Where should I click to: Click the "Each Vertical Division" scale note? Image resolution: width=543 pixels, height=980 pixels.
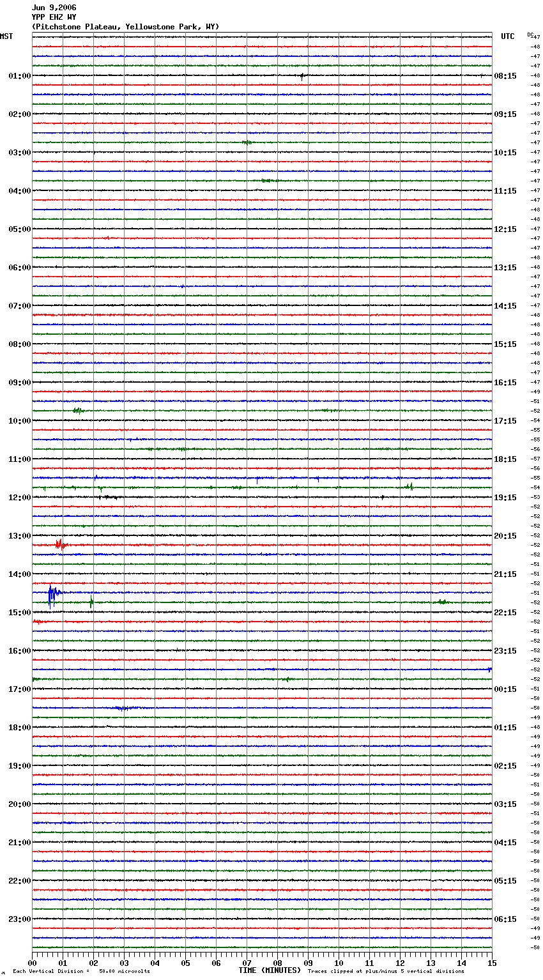[x=81, y=972]
